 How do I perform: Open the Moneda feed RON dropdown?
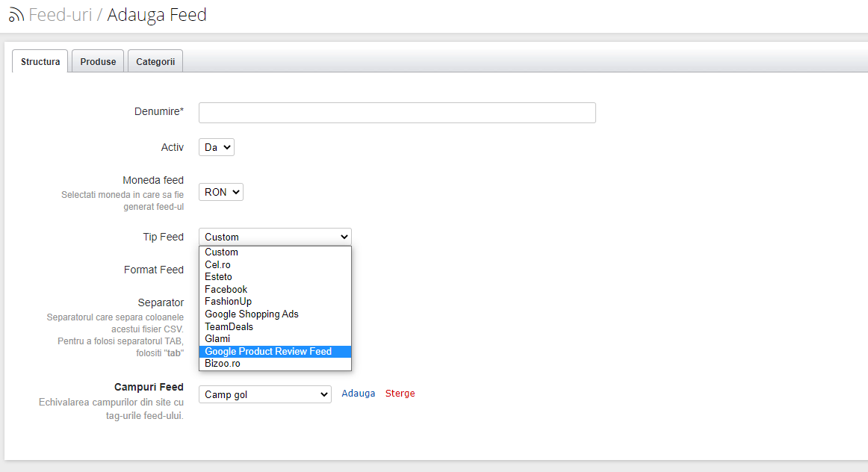[x=221, y=192]
